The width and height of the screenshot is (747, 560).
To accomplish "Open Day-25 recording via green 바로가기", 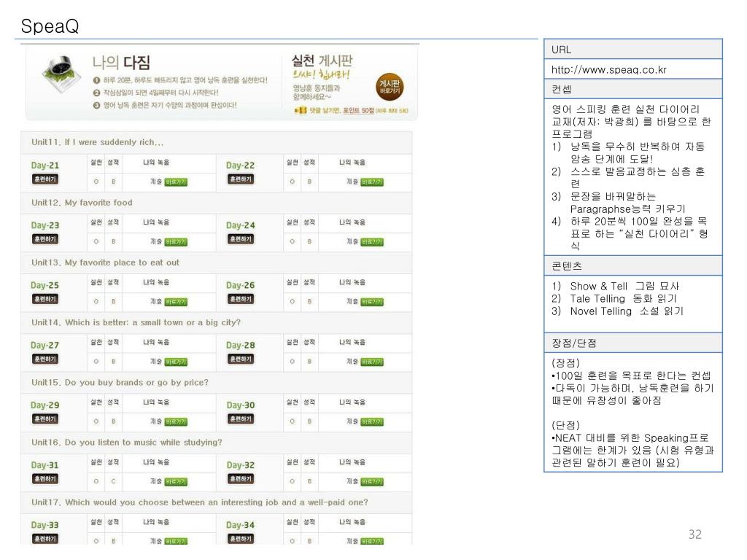I will pyautogui.click(x=176, y=303).
